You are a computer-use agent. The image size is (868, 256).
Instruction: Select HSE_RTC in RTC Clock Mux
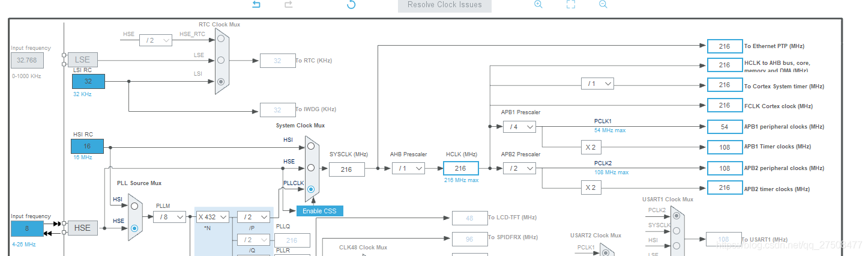coord(221,38)
